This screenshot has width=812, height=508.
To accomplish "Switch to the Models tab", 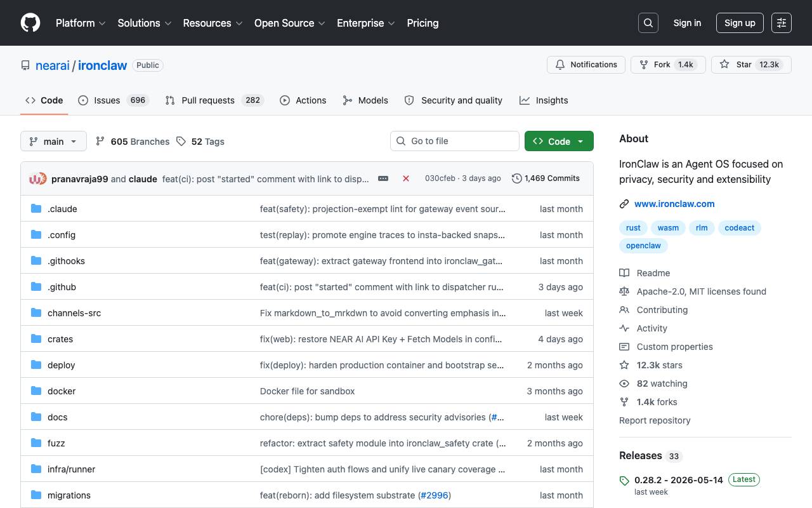I will 365,100.
